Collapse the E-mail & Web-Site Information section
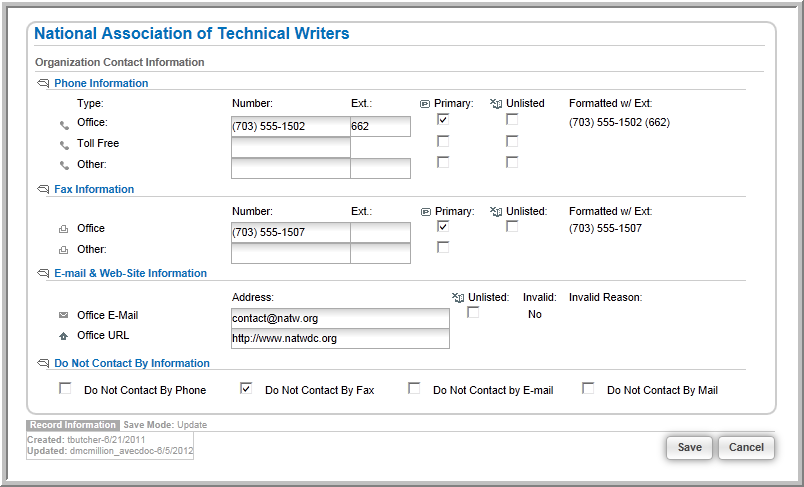This screenshot has width=804, height=487. coord(130,273)
